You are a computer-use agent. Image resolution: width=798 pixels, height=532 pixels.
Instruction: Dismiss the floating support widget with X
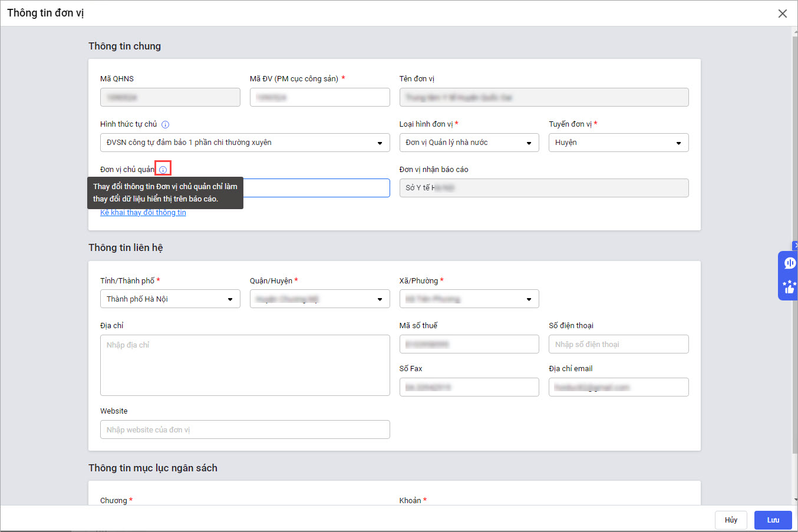pos(795,245)
